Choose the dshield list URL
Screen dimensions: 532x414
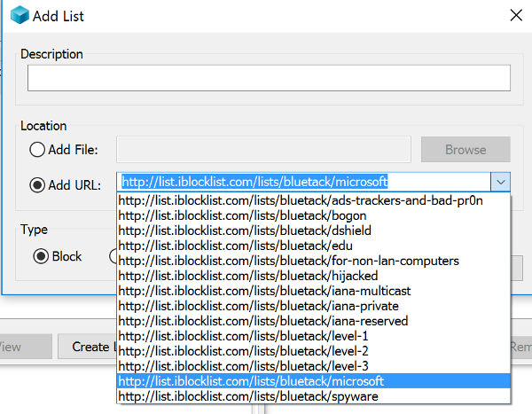pyautogui.click(x=301, y=230)
